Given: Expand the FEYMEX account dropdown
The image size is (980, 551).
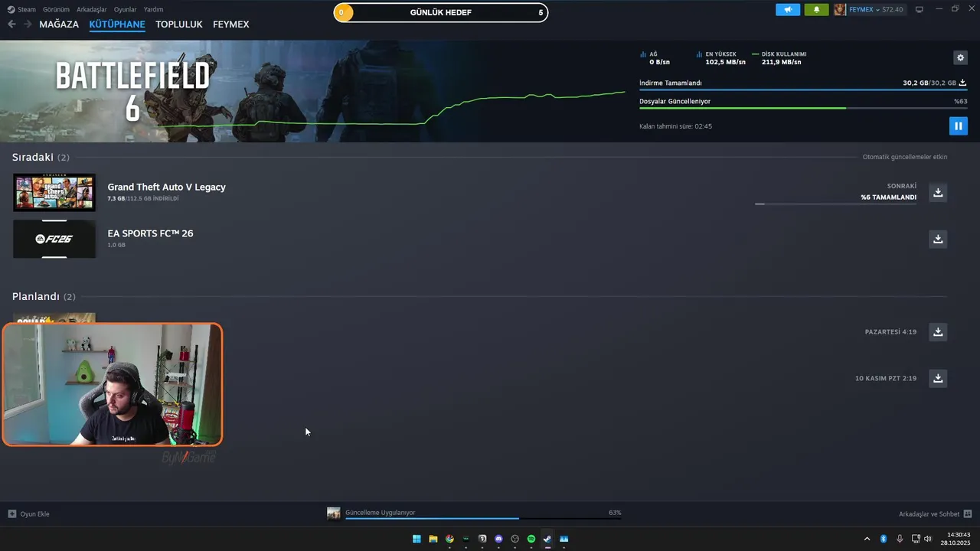Looking at the screenshot, I should pyautogui.click(x=877, y=10).
